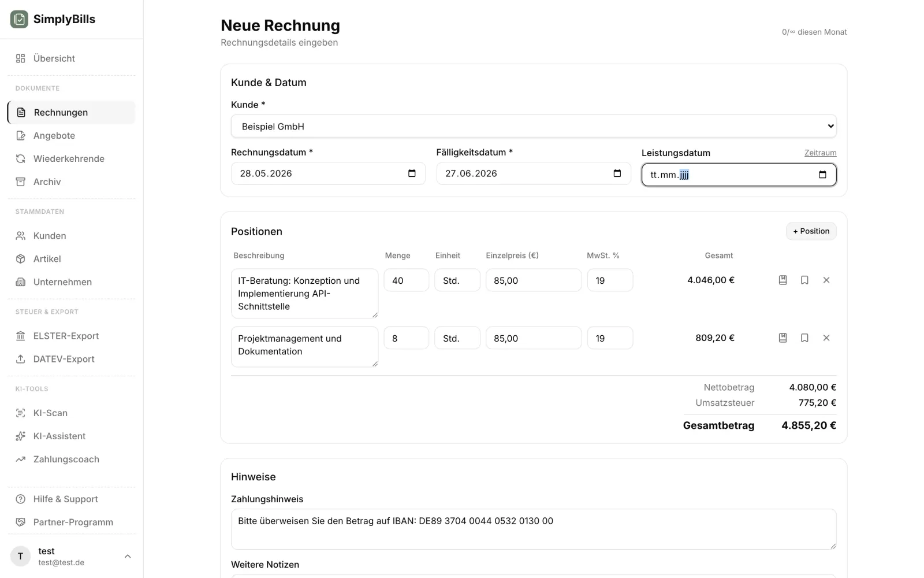
Task: Click MwSt field in Projektmanagement row
Action: tap(610, 338)
